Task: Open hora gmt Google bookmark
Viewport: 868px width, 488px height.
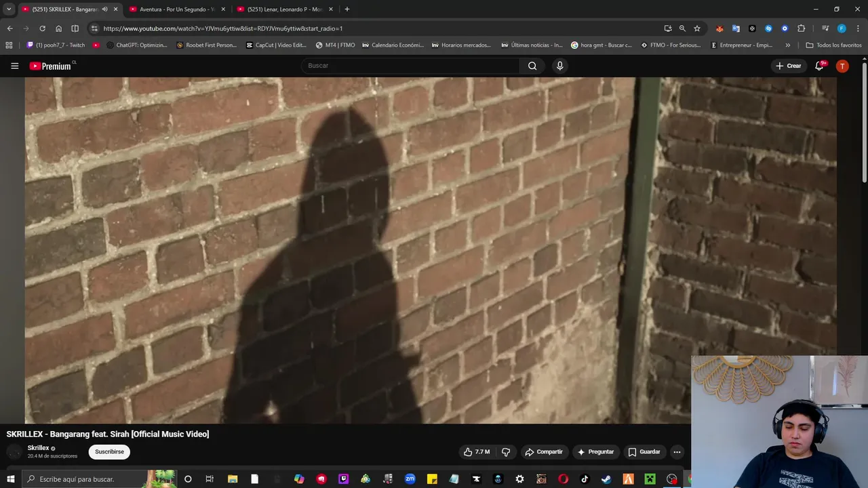Action: click(x=601, y=45)
